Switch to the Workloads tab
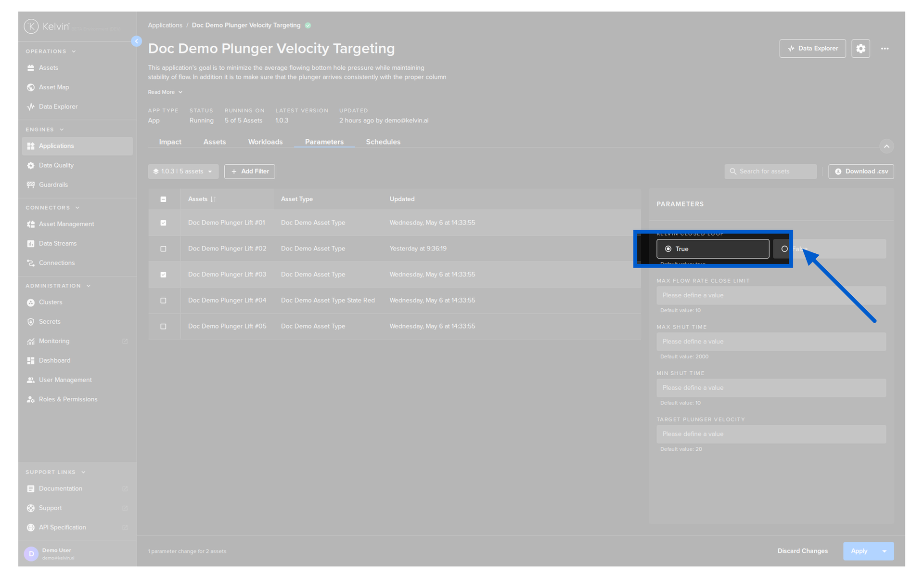The width and height of the screenshot is (924, 578). point(265,142)
